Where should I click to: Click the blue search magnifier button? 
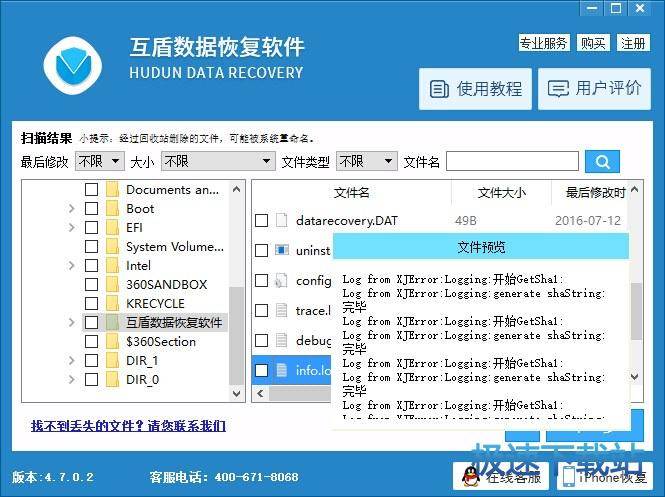[602, 162]
